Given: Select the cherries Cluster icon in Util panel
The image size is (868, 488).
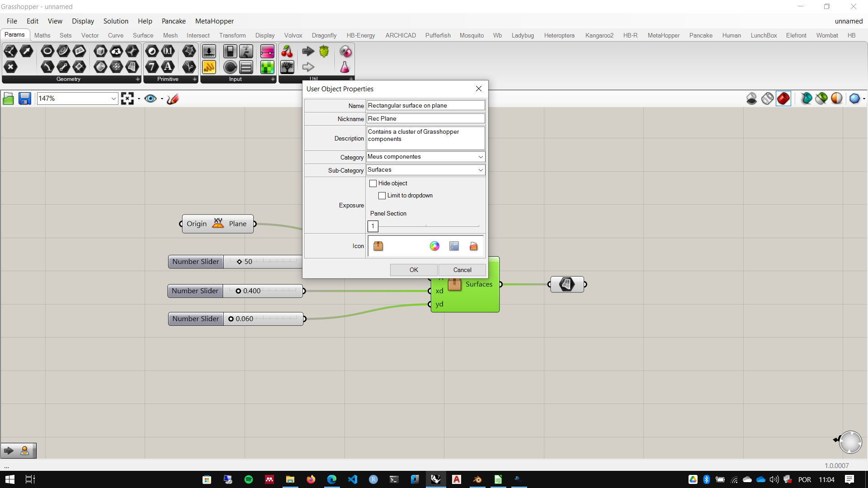Looking at the screenshot, I should (287, 52).
